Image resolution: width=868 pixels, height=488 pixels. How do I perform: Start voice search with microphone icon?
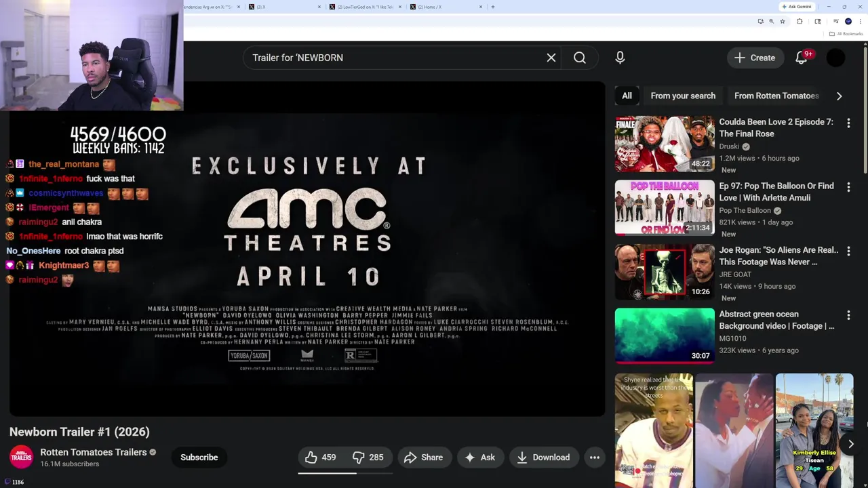coord(620,58)
